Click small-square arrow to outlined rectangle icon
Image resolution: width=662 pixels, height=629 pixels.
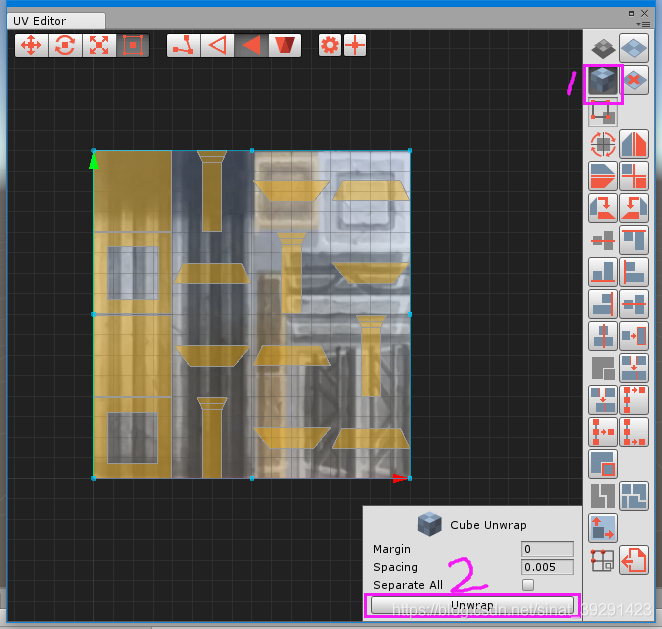click(x=634, y=336)
